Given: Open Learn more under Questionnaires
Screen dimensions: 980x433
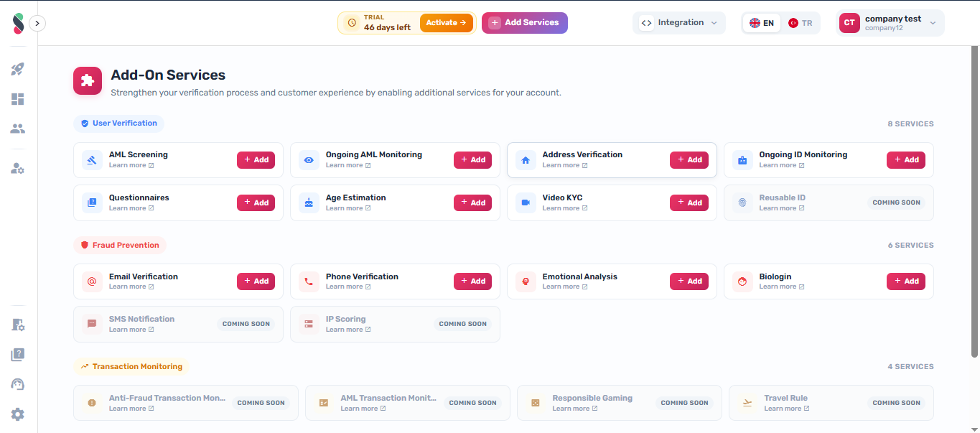Looking at the screenshot, I should pyautogui.click(x=131, y=208).
